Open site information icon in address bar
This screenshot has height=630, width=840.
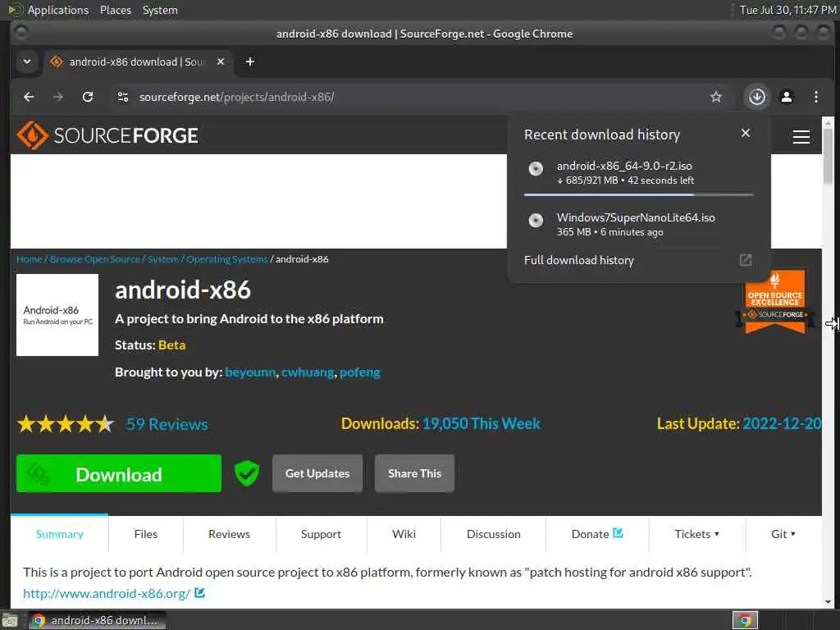point(123,97)
